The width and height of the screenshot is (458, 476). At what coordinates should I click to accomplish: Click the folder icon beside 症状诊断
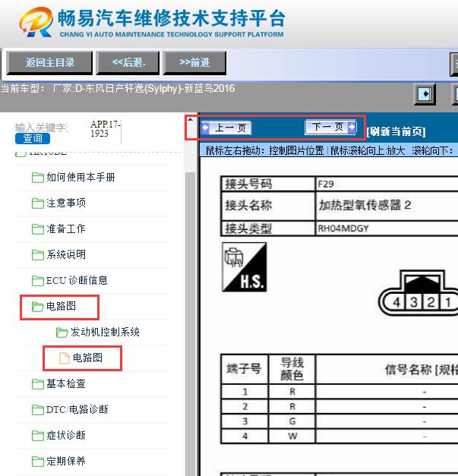pyautogui.click(x=38, y=436)
